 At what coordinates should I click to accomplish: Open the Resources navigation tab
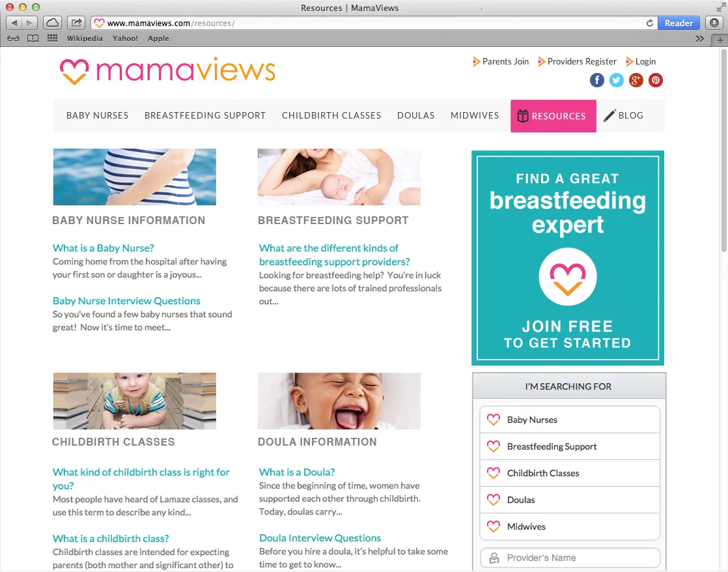coord(553,116)
